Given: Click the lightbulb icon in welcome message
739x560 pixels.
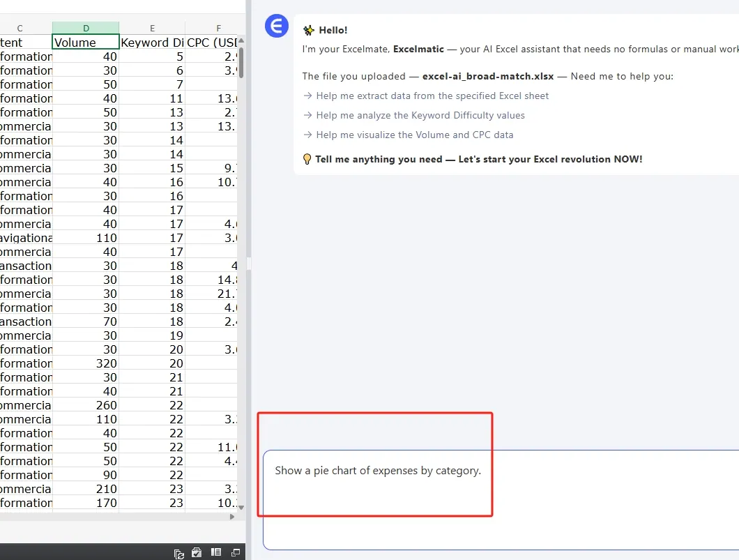Looking at the screenshot, I should pyautogui.click(x=307, y=159).
